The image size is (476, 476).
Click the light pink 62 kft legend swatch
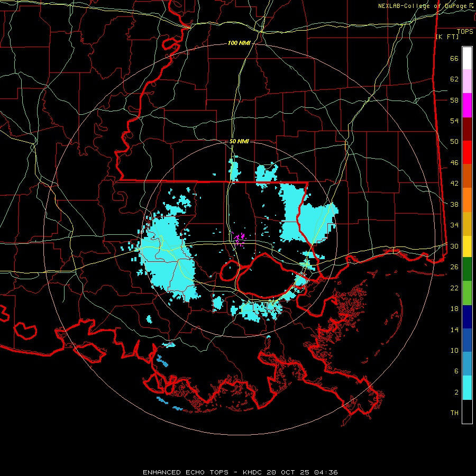click(467, 81)
